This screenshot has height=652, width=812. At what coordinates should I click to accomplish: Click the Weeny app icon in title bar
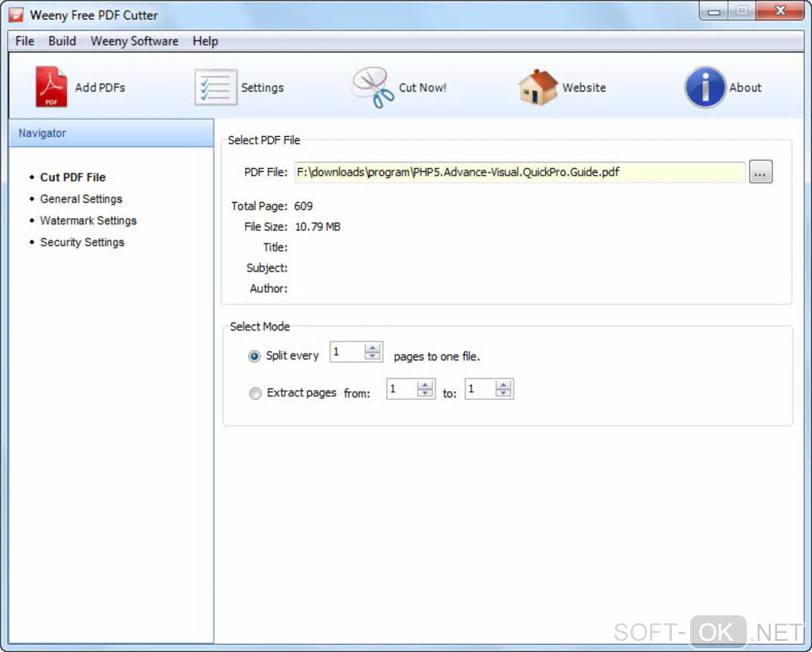click(x=16, y=14)
